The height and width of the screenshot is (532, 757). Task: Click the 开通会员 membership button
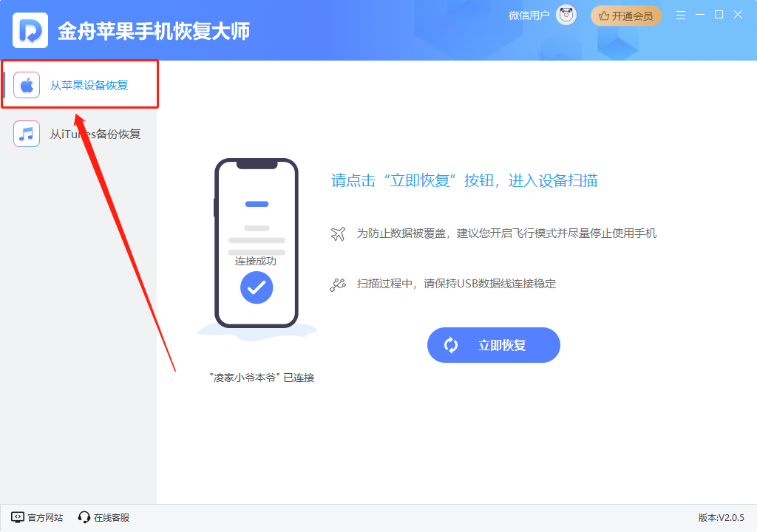pyautogui.click(x=626, y=16)
